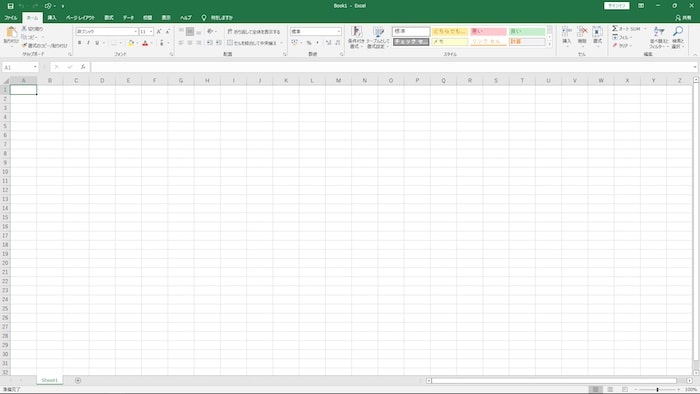Image resolution: width=700 pixels, height=394 pixels.
Task: Apply the red Bad cell style
Action: coord(488,31)
